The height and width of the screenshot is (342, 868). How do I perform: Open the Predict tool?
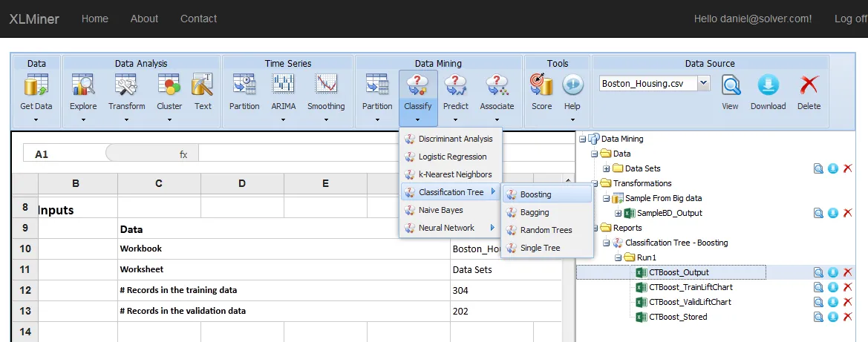[456, 91]
